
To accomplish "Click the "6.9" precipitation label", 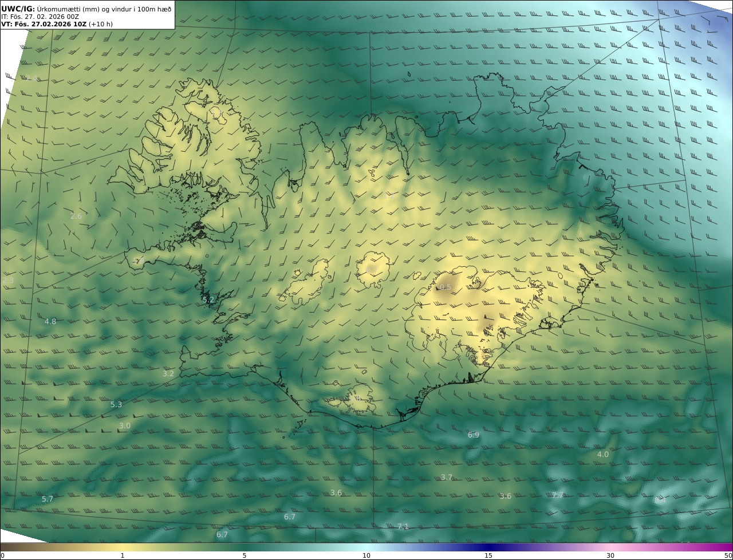I will pyautogui.click(x=474, y=435).
